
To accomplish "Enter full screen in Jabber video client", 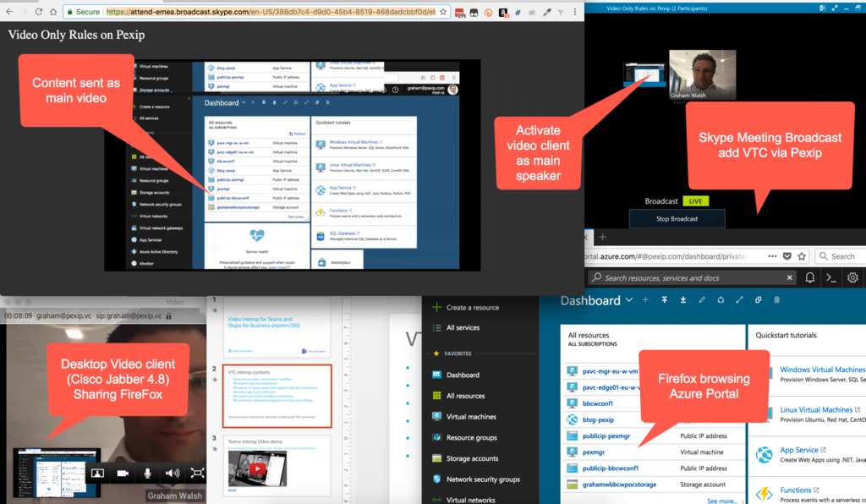I will pyautogui.click(x=197, y=473).
